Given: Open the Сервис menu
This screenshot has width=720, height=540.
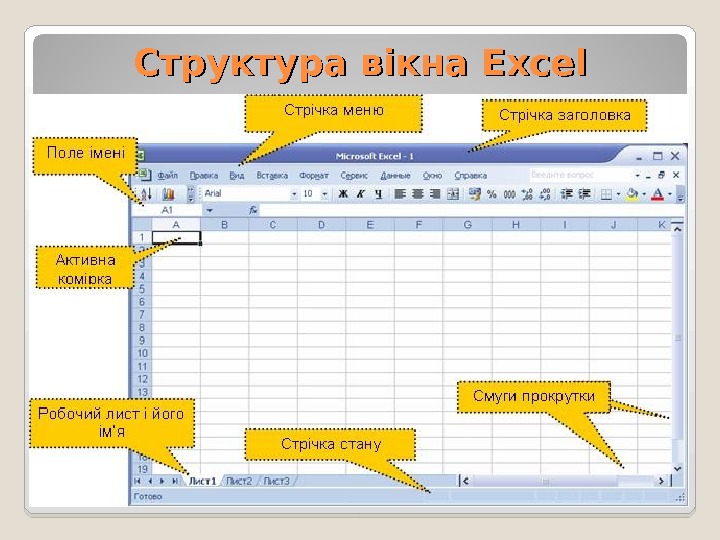Looking at the screenshot, I should click(354, 175).
